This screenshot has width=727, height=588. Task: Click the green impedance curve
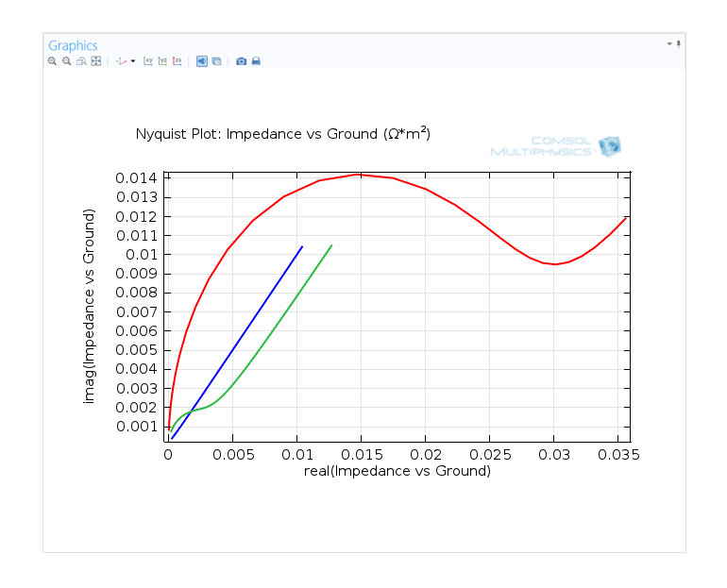[x=282, y=320]
